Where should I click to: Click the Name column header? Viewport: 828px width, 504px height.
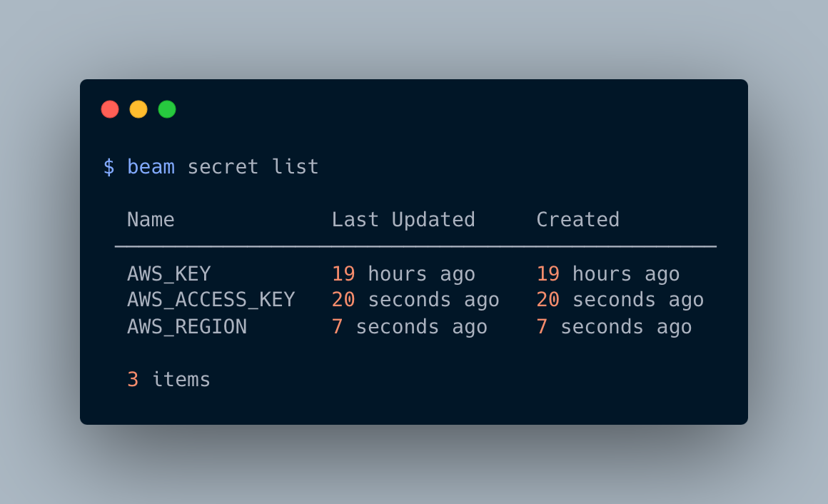pyautogui.click(x=151, y=220)
